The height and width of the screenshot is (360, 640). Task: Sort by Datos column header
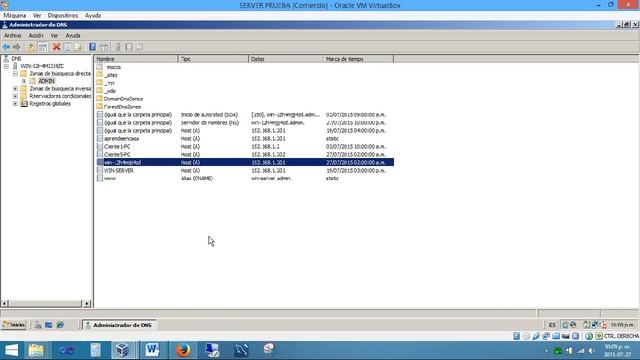coord(286,59)
